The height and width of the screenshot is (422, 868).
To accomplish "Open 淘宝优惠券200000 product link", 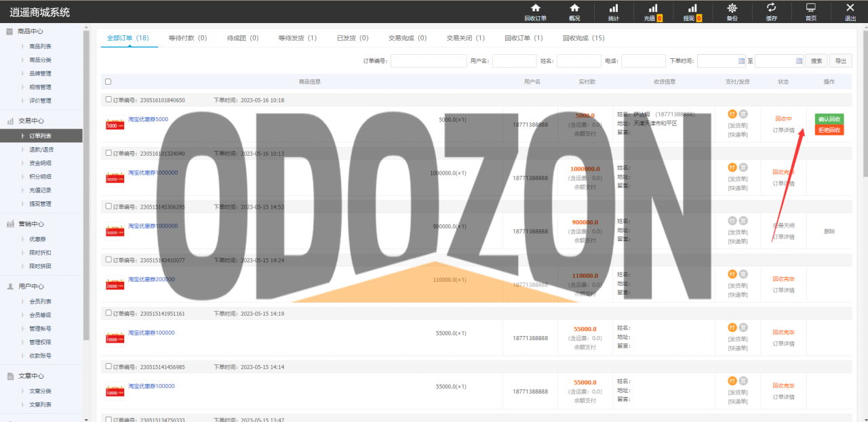I will 151,279.
